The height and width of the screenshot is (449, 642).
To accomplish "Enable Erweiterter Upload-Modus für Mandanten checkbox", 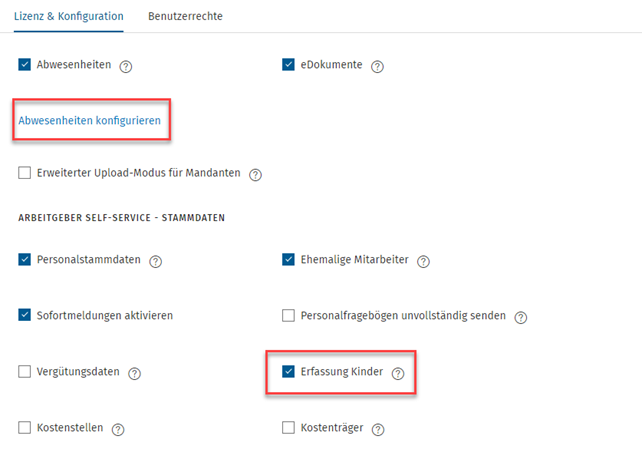I will (x=25, y=173).
